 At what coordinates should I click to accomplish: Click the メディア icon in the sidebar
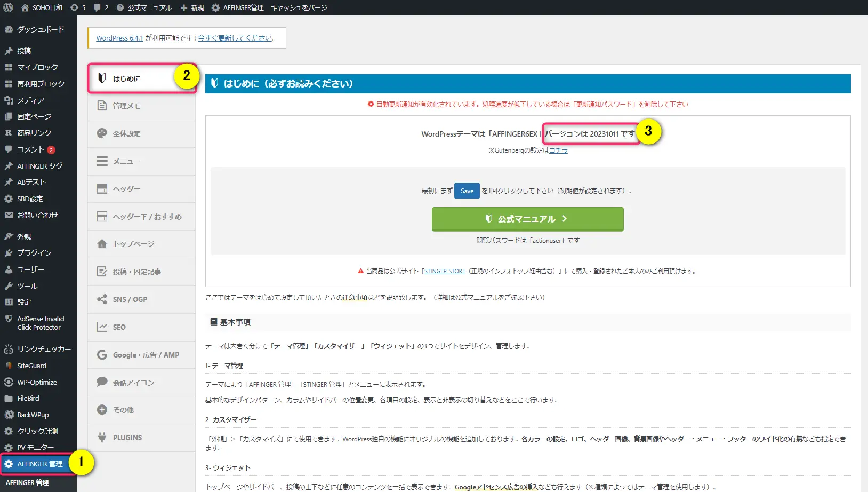9,100
